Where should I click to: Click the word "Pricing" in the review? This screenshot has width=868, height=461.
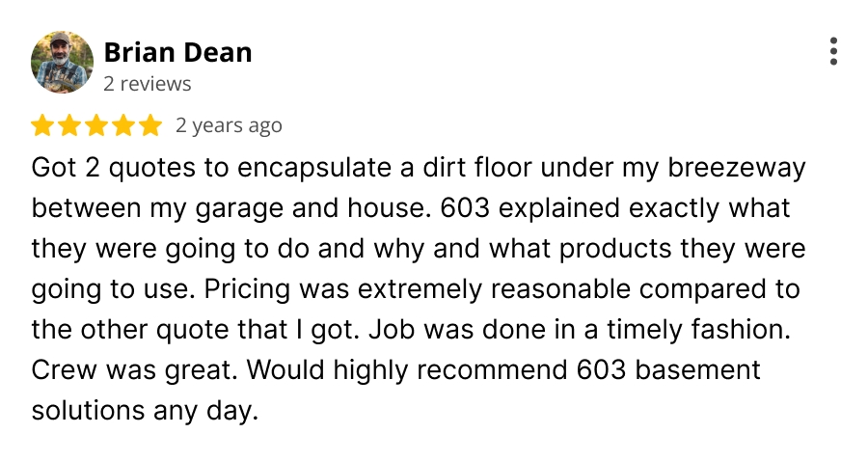coord(247,289)
